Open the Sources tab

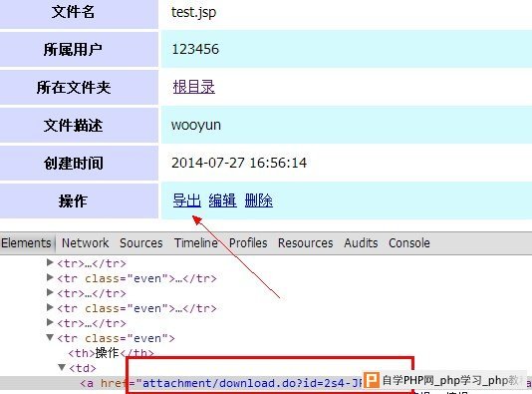point(141,243)
